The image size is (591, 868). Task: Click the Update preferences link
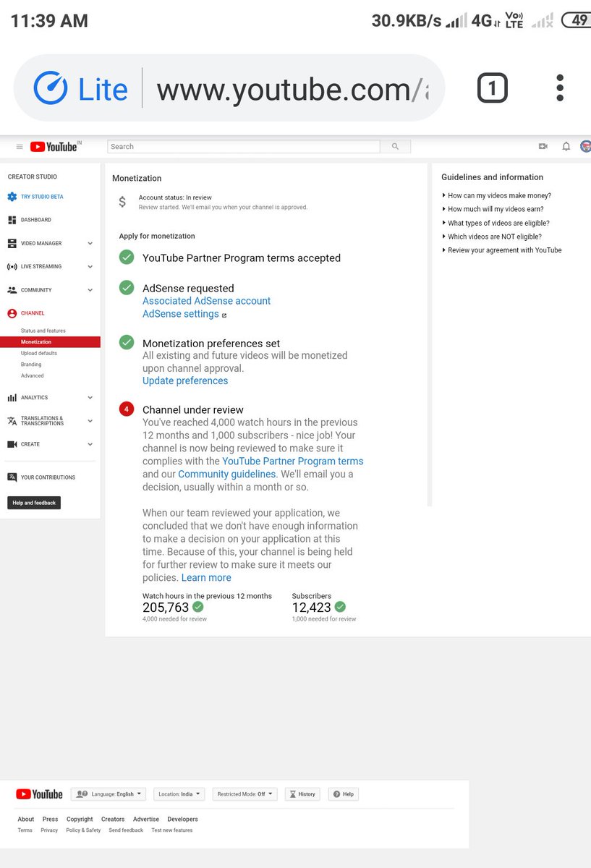(x=185, y=380)
